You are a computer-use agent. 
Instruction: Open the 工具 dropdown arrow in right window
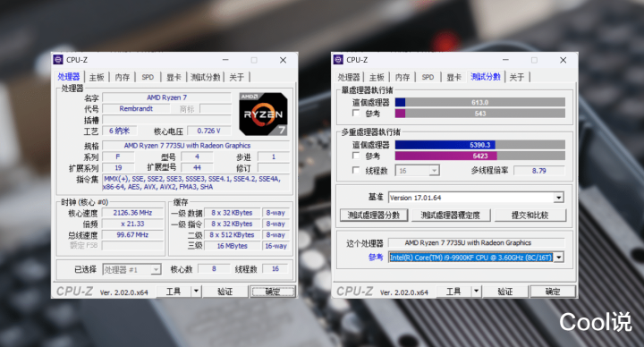[476, 292]
